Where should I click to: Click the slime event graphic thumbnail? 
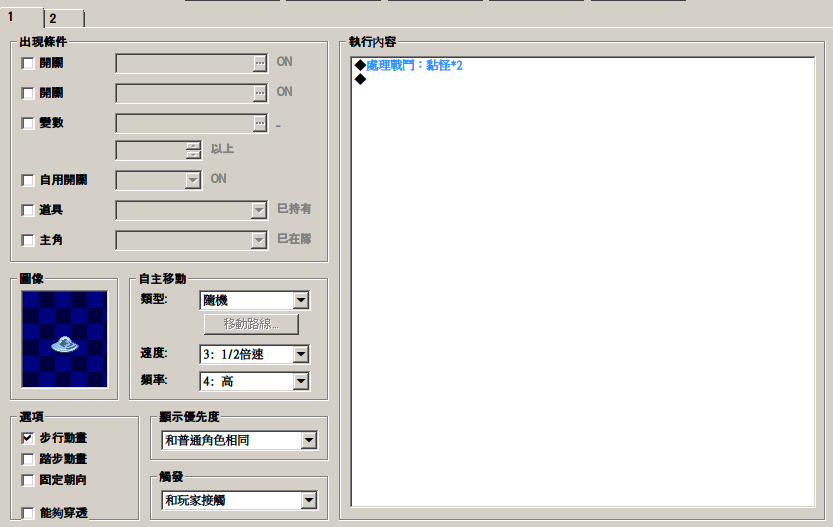[64, 339]
